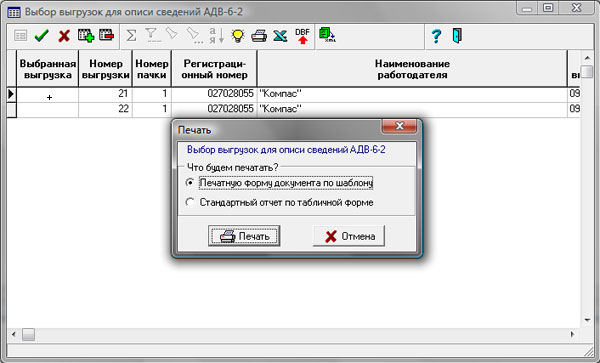Viewport: 600px width, 363px height.
Task: Click the exit door icon
Action: (x=457, y=36)
